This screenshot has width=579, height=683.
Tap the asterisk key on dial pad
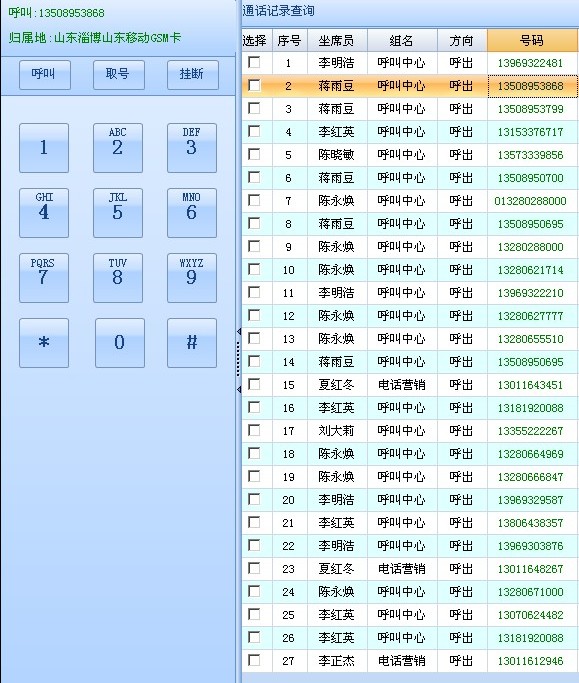tap(44, 343)
